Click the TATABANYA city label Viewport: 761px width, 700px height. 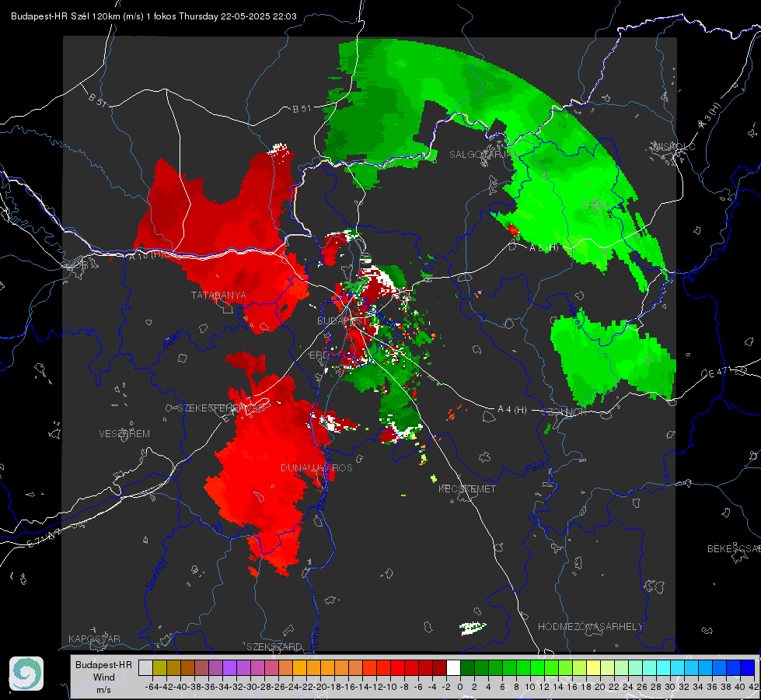[x=218, y=296]
